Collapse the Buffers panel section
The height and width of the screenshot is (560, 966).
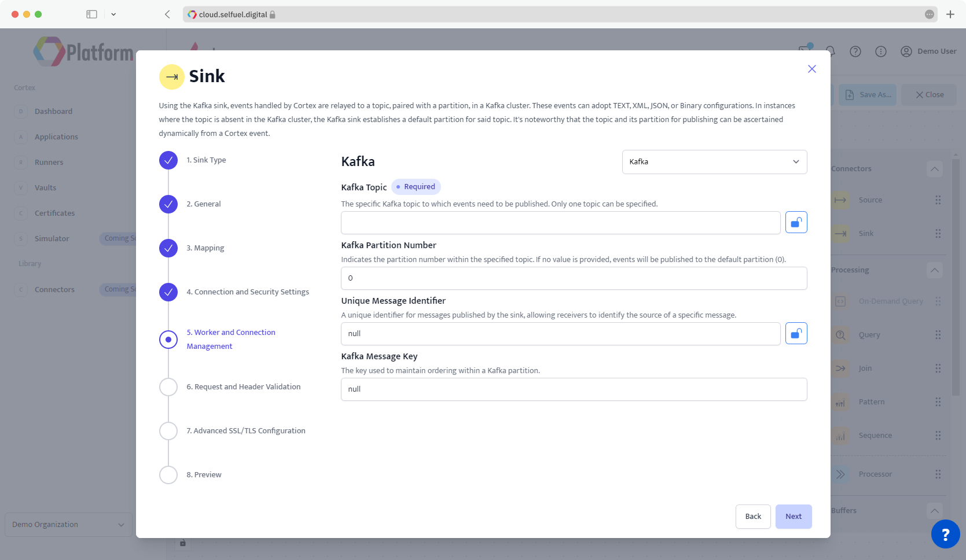click(x=934, y=511)
